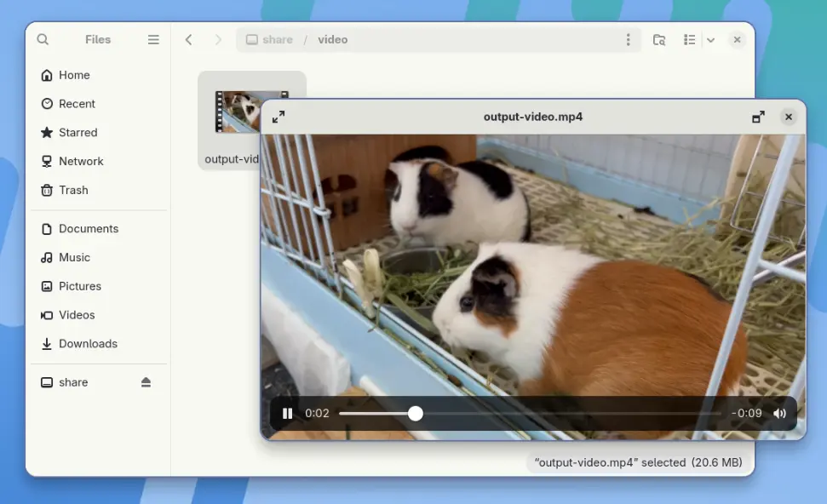Switch to list view icon
The width and height of the screenshot is (827, 504).
(689, 39)
